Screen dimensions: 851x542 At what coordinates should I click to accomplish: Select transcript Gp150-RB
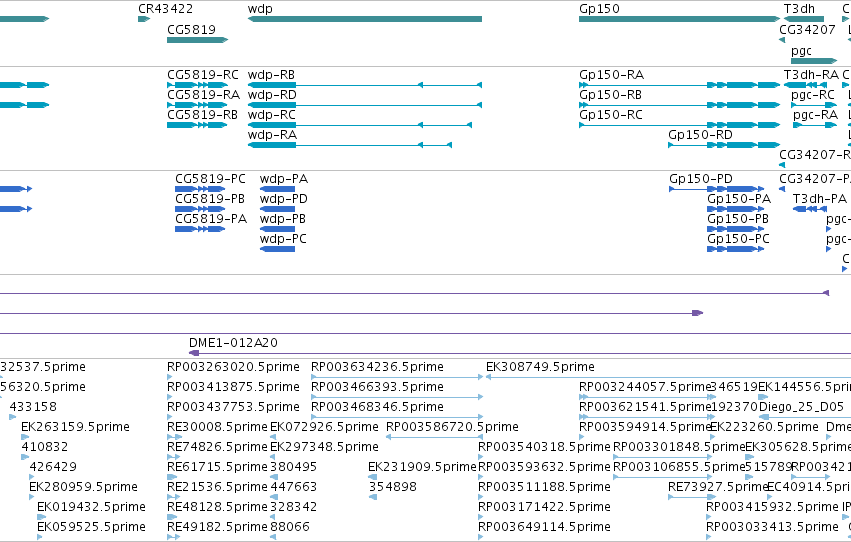[679, 105]
